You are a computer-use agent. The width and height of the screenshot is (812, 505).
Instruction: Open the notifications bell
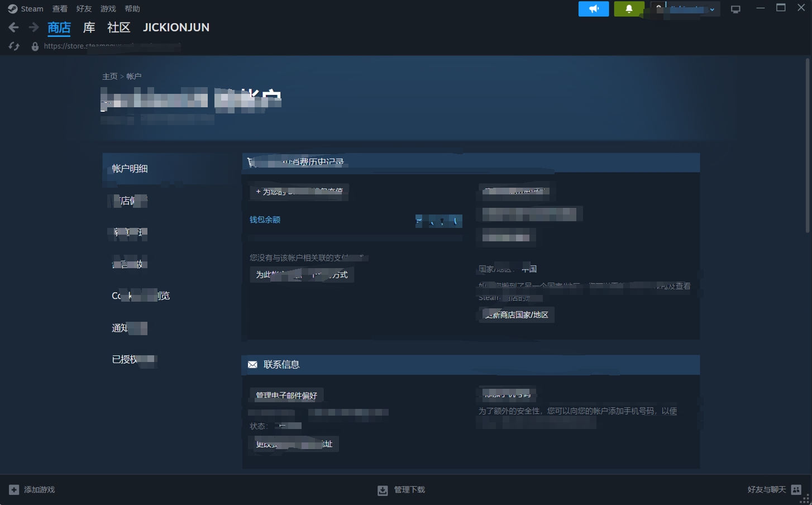click(629, 9)
